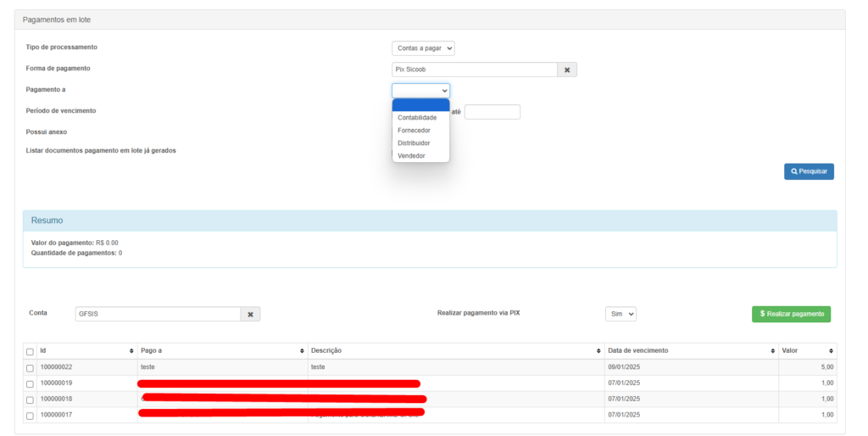
Task: Pick Vendedor from the open dropdown
Action: click(x=411, y=155)
